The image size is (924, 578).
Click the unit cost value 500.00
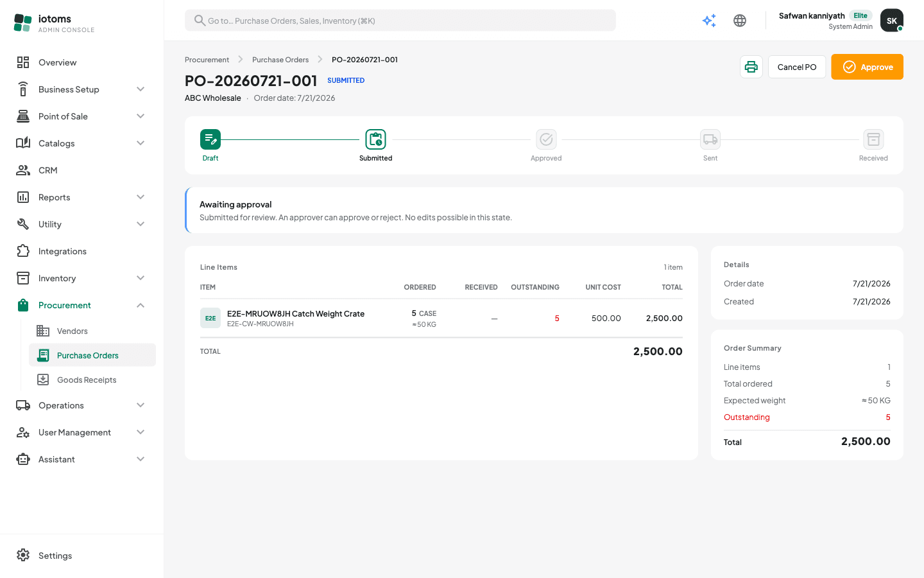pyautogui.click(x=606, y=318)
